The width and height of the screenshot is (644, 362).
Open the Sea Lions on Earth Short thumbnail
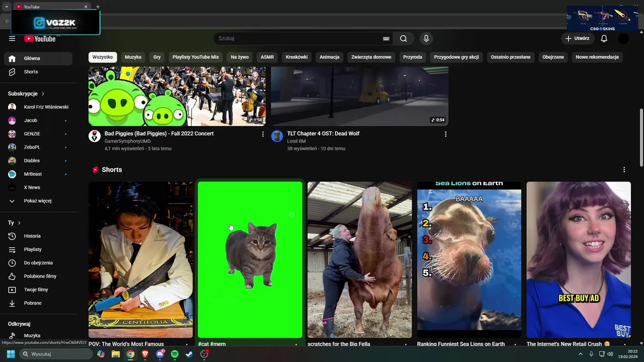pyautogui.click(x=469, y=260)
